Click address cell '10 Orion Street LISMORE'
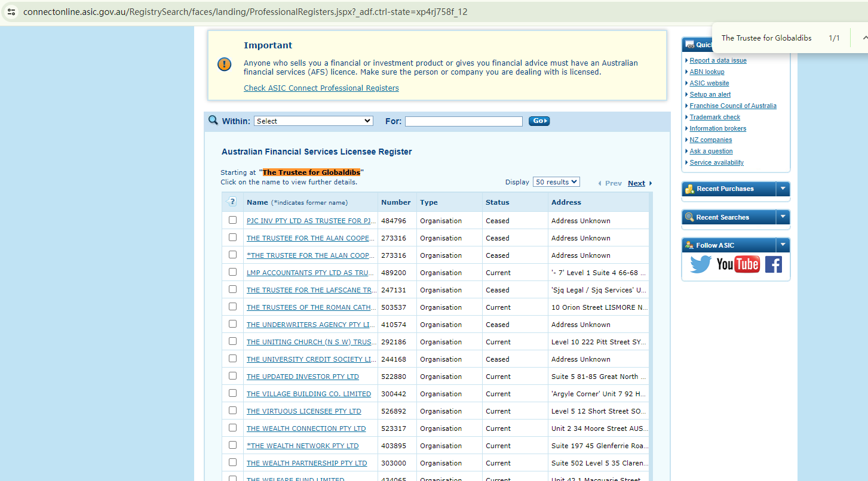 tap(599, 307)
